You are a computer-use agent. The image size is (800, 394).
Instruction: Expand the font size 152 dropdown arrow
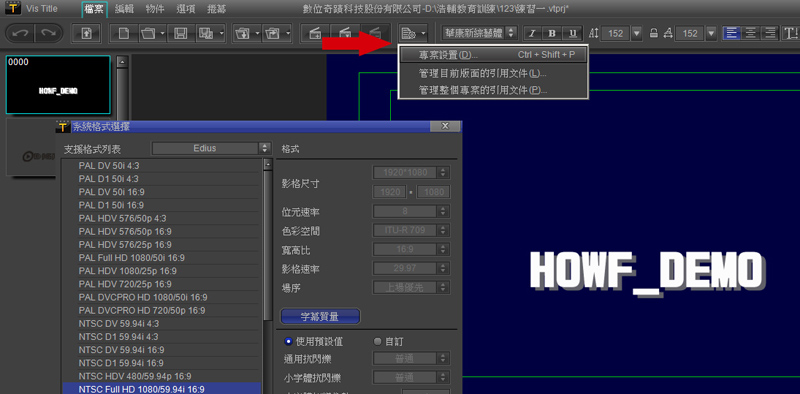pos(636,34)
